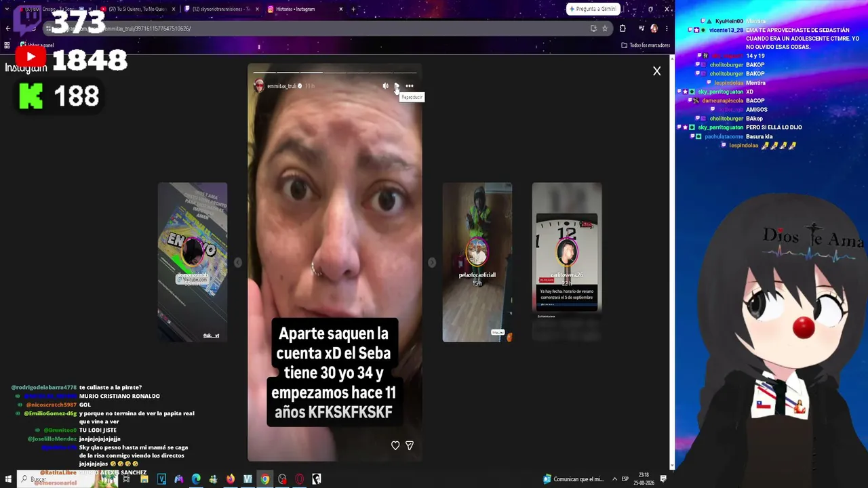
Task: Switch to the skynoriotransmisiones tab
Action: point(221,9)
